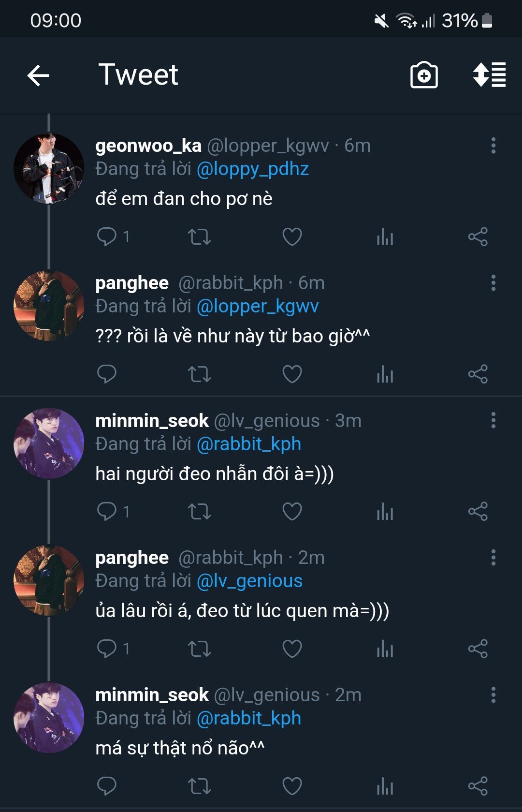The width and height of the screenshot is (522, 812).
Task: Open geonwoo_ka's profile picture
Action: click(x=49, y=168)
